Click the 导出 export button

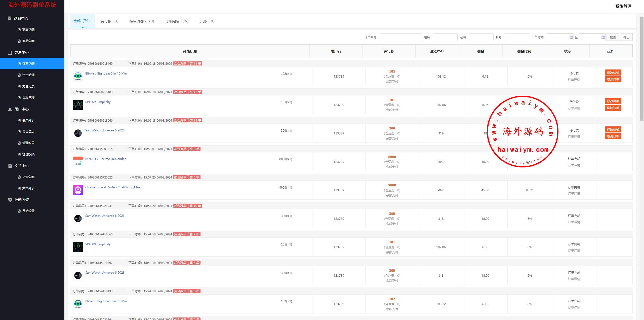(x=626, y=37)
